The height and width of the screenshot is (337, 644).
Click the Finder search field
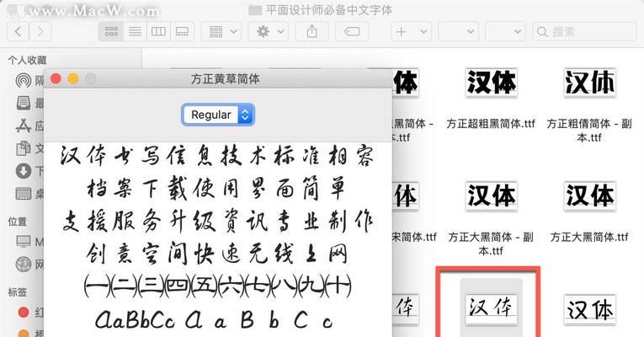[x=584, y=32]
